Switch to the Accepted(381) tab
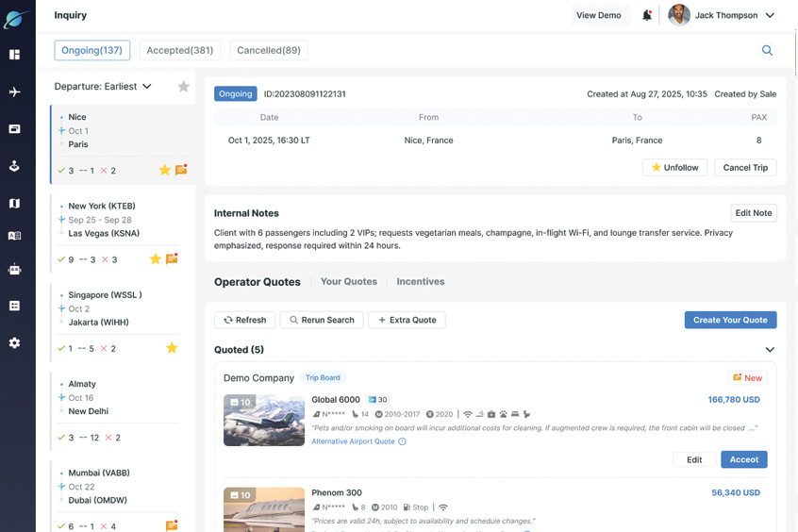Screen dimensions: 798x532 (180, 51)
